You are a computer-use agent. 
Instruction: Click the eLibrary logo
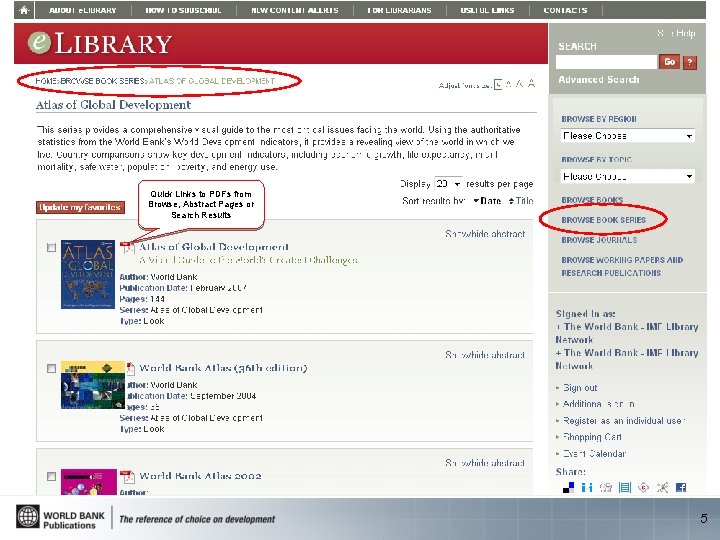click(x=99, y=43)
